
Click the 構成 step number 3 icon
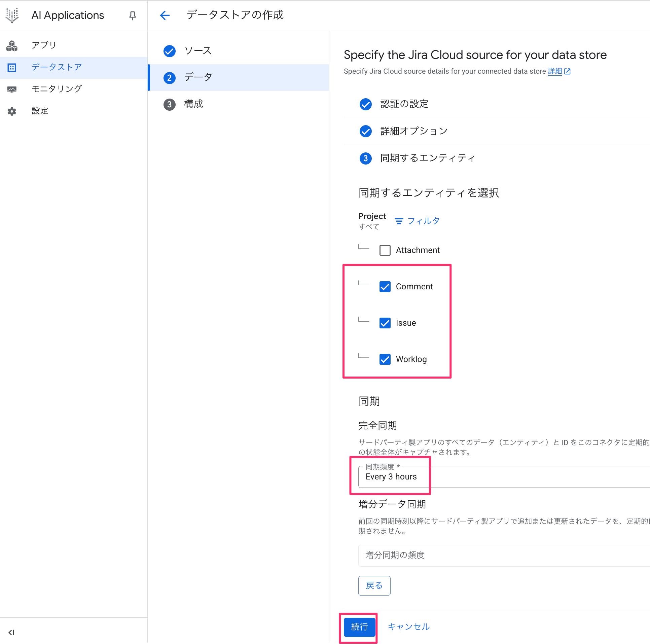[x=170, y=104]
